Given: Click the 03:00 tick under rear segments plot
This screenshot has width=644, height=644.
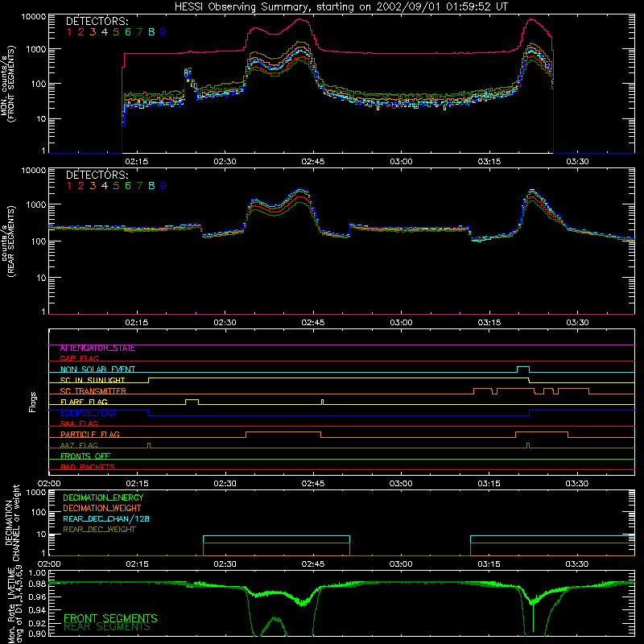Looking at the screenshot, I should click(401, 323).
